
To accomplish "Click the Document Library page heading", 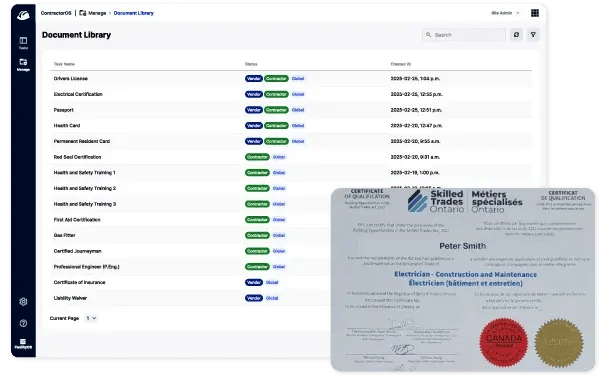I will 76,35.
